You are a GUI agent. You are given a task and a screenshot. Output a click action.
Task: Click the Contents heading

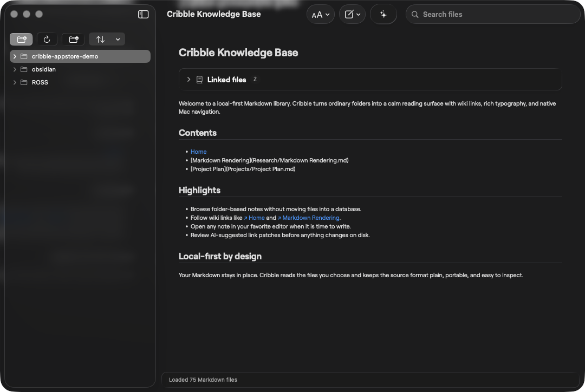(x=197, y=133)
